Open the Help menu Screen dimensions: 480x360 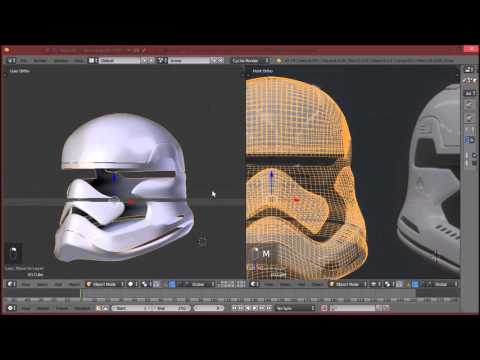tap(79, 60)
